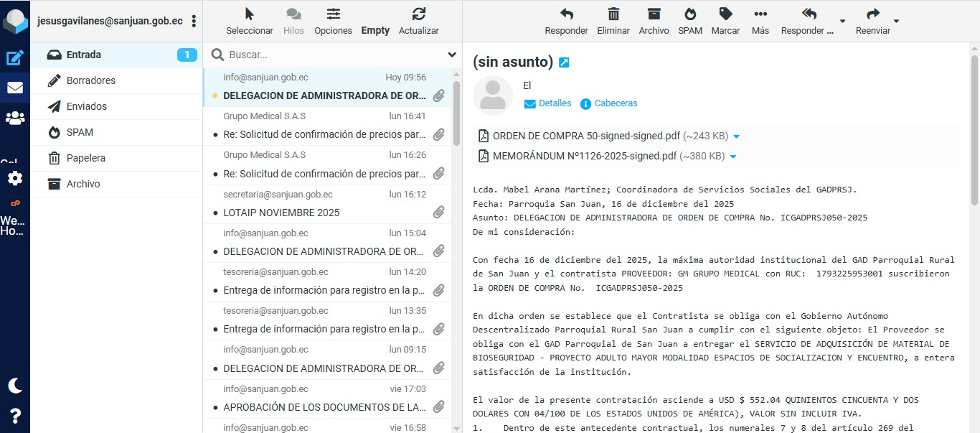This screenshot has width=980, height=433.
Task: Click the Buscar search field
Action: (334, 55)
